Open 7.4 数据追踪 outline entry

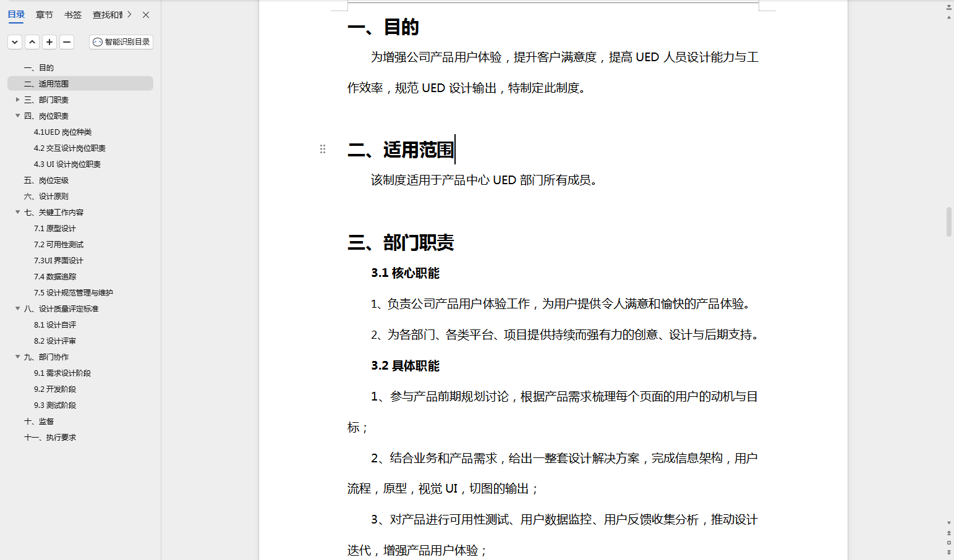click(x=55, y=277)
